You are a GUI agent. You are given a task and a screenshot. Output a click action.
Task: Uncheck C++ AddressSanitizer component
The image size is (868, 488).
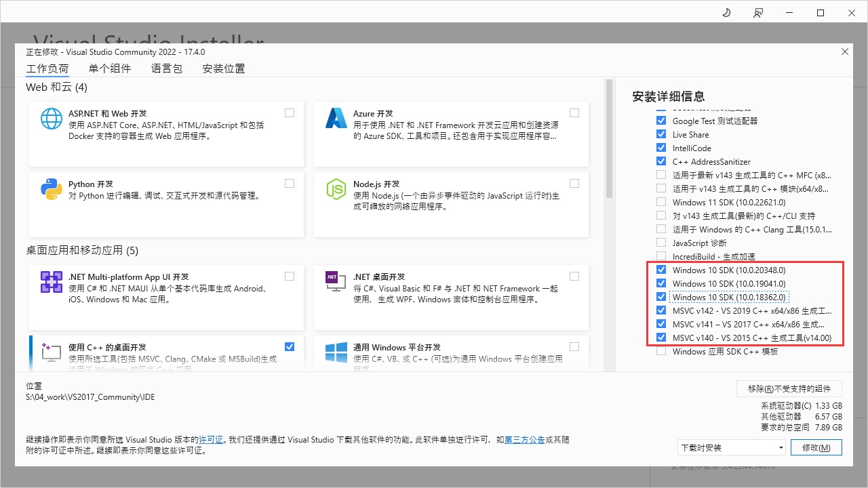(661, 161)
